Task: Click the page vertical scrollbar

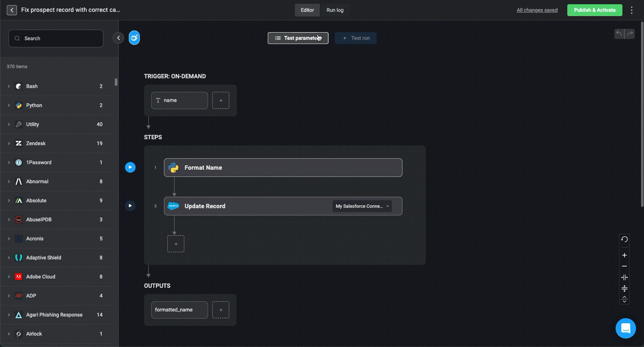Action: coord(642,114)
